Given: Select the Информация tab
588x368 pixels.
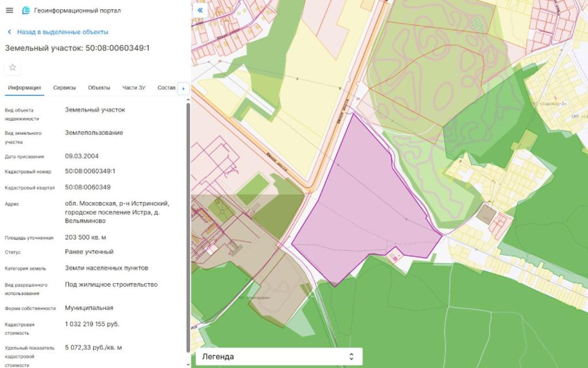Looking at the screenshot, I should click(24, 88).
